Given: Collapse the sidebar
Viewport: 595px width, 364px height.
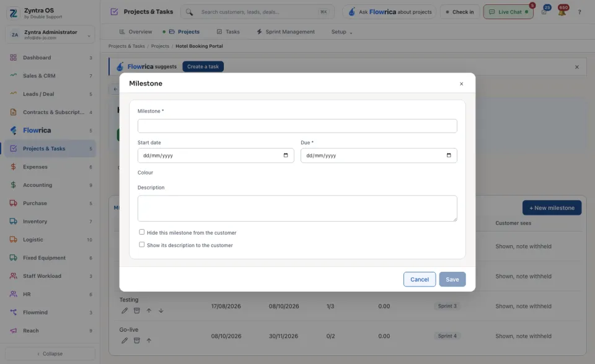Looking at the screenshot, I should pos(50,353).
